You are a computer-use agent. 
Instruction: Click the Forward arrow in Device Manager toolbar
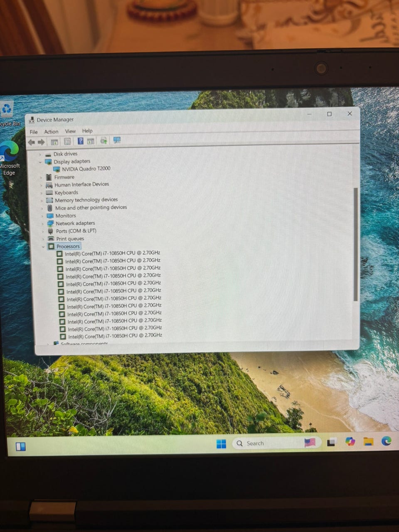pos(41,142)
